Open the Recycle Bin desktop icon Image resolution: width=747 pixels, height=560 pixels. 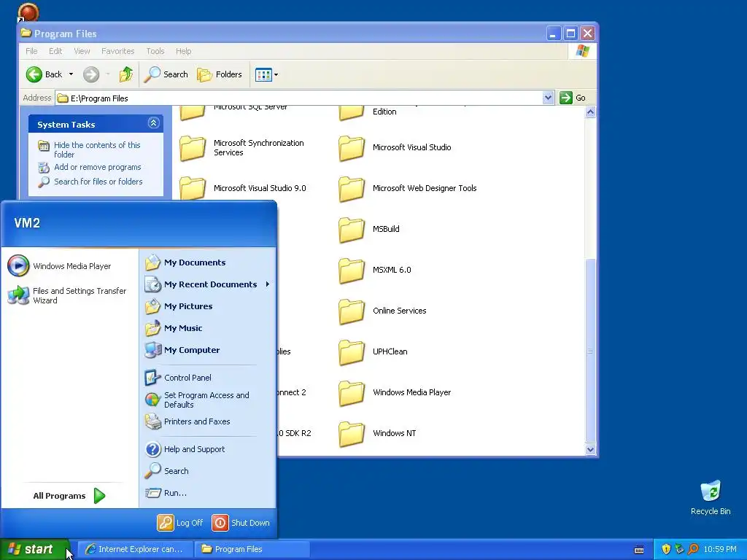pos(711,498)
